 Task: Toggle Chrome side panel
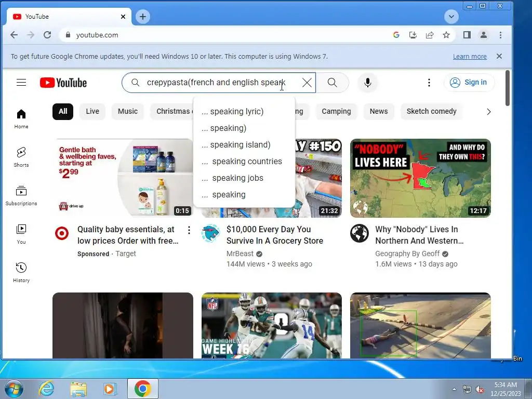(x=467, y=35)
